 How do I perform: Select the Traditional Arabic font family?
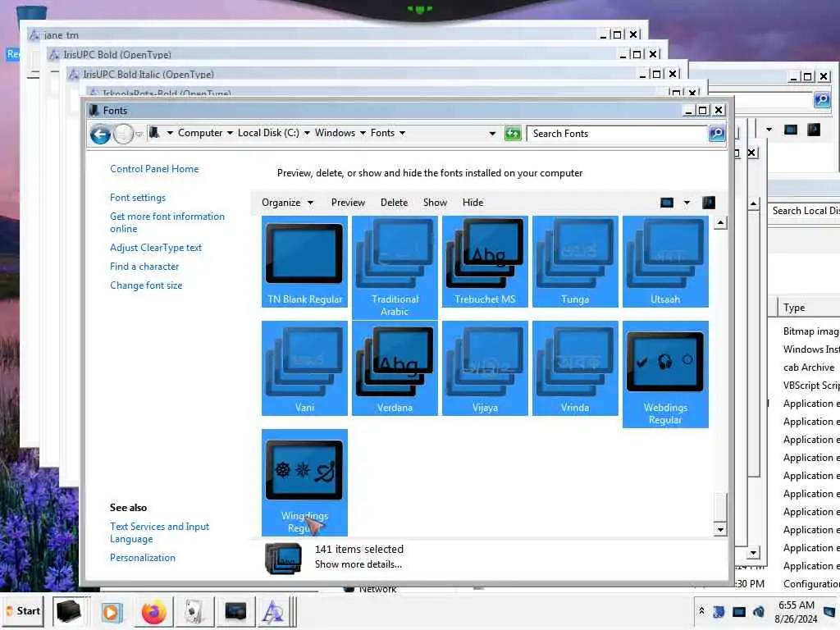(x=395, y=267)
